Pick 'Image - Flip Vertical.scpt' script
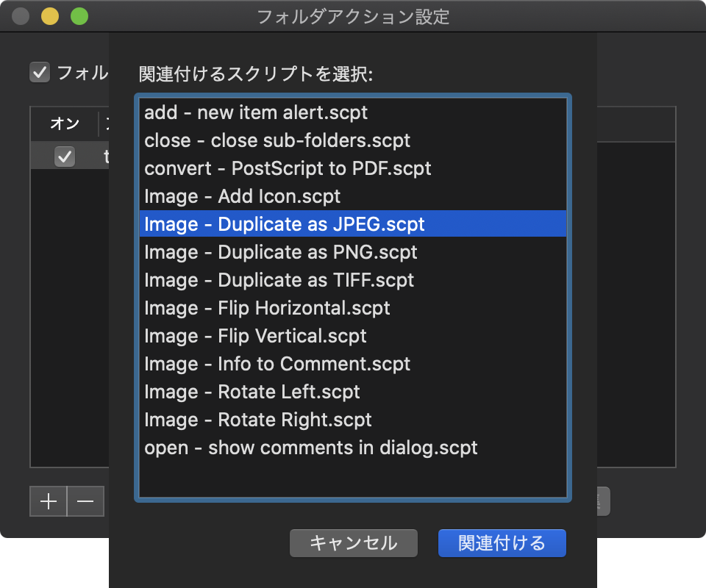 (x=255, y=336)
